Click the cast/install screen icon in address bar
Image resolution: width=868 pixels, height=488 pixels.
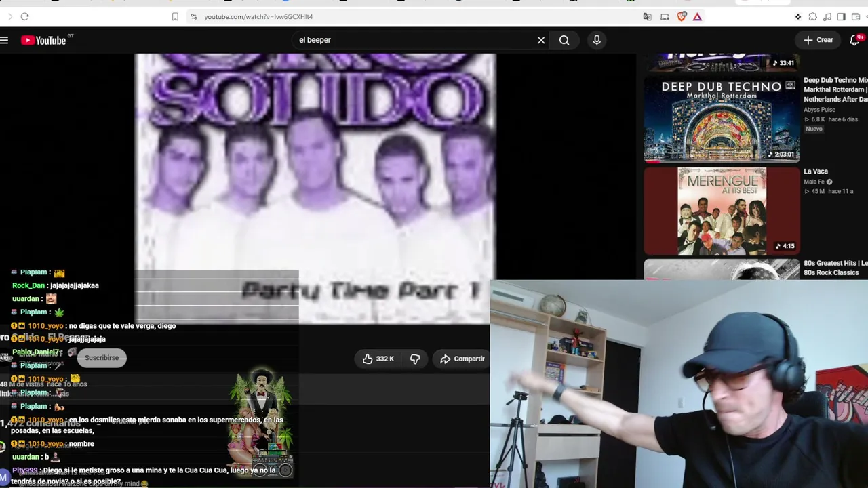coord(665,16)
